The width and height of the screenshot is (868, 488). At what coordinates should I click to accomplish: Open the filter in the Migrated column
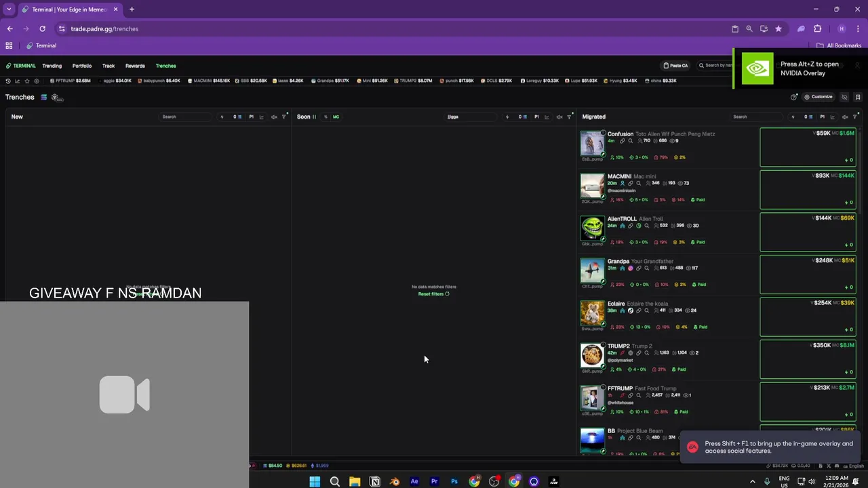(x=854, y=117)
